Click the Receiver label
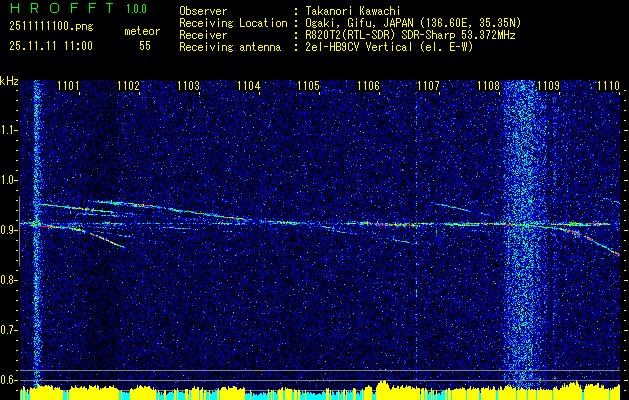The height and width of the screenshot is (400, 629). pyautogui.click(x=203, y=35)
